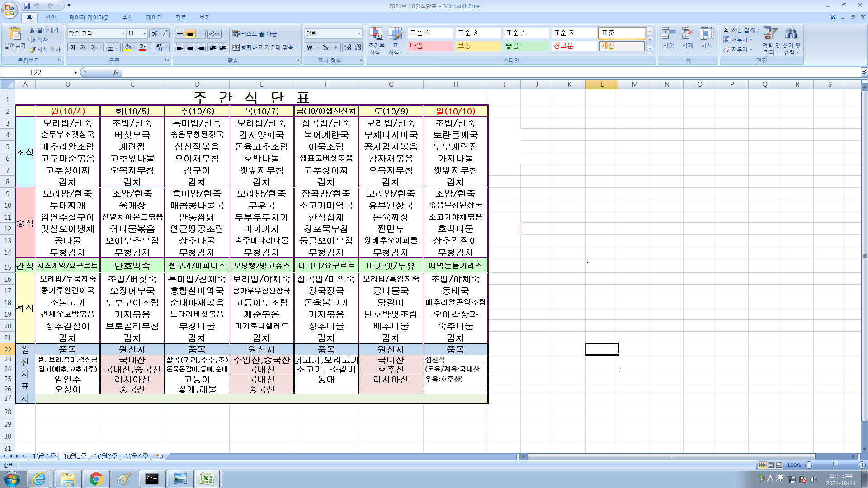
Task: Open the number format 일반 dropdown
Action: tap(359, 34)
